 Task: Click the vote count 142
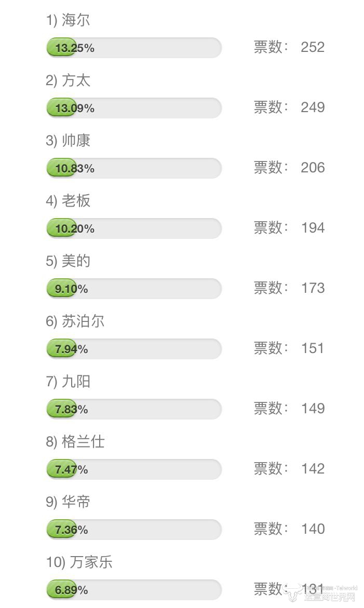312,469
